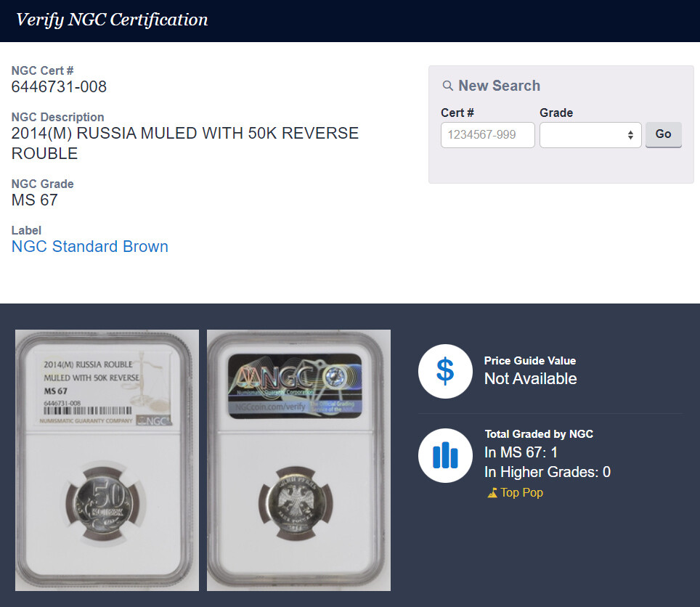700x607 pixels.
Task: Click the Cert # input field
Action: (x=487, y=135)
